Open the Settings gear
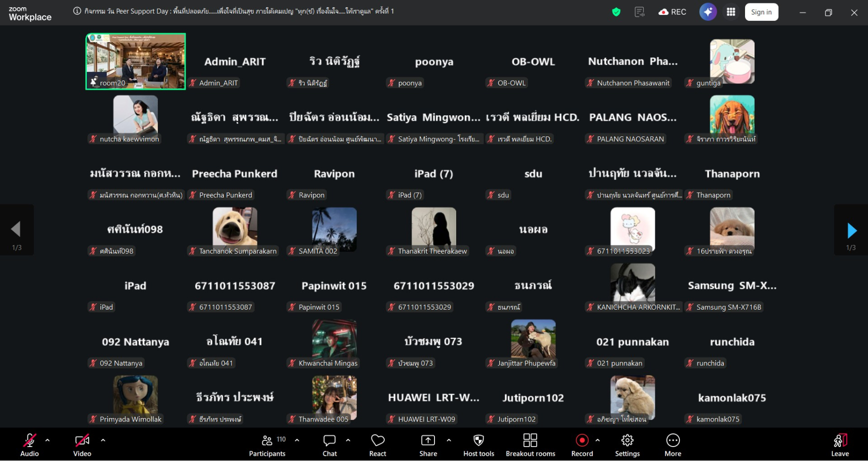Image resolution: width=868 pixels, height=461 pixels. (x=627, y=445)
